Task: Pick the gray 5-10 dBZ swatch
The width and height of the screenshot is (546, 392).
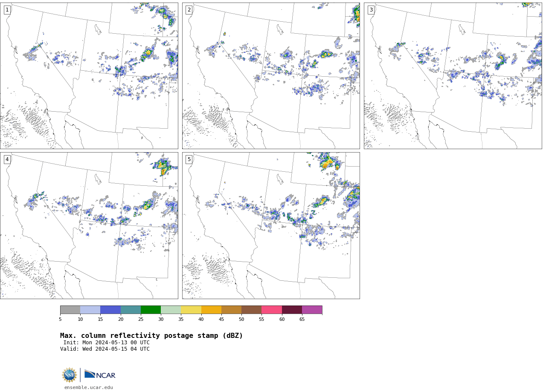Action: pyautogui.click(x=70, y=310)
